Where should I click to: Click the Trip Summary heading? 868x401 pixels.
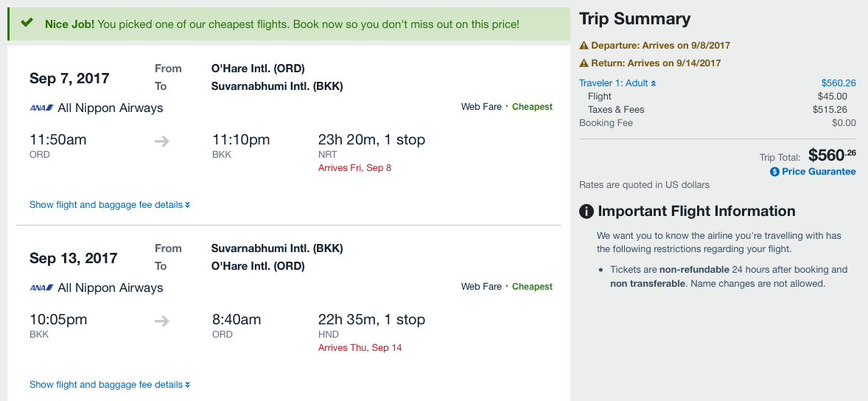click(634, 19)
